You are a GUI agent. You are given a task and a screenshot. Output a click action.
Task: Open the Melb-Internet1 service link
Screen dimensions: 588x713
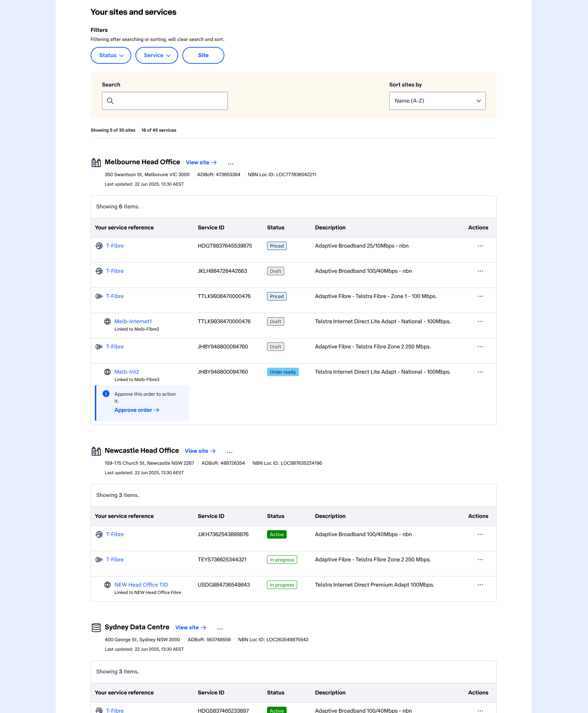[x=133, y=321]
